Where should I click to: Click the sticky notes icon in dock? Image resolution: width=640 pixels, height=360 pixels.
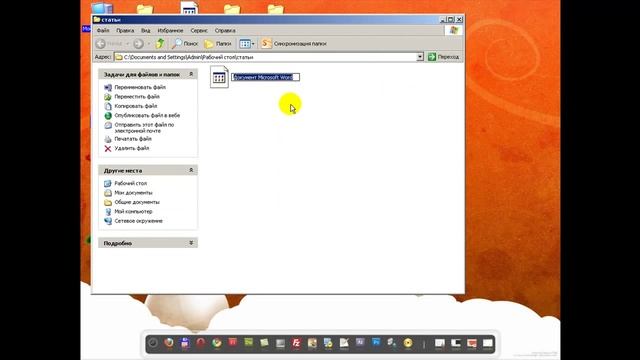[264, 343]
